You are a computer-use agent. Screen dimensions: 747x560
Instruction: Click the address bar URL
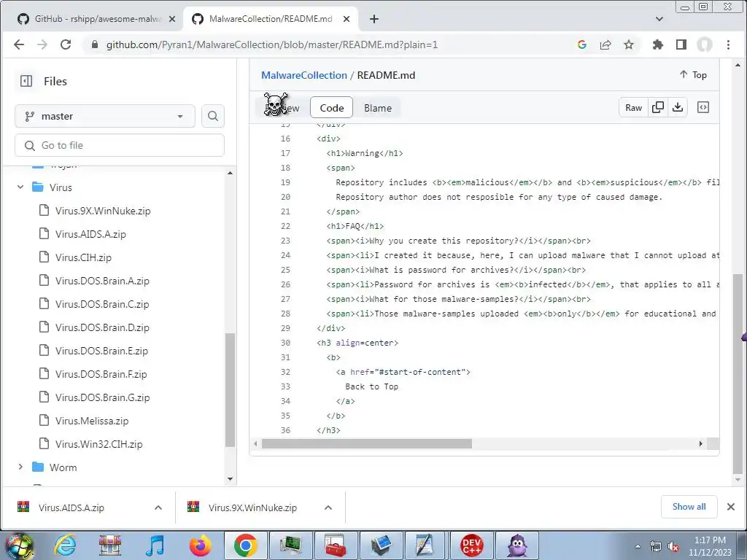[271, 44]
